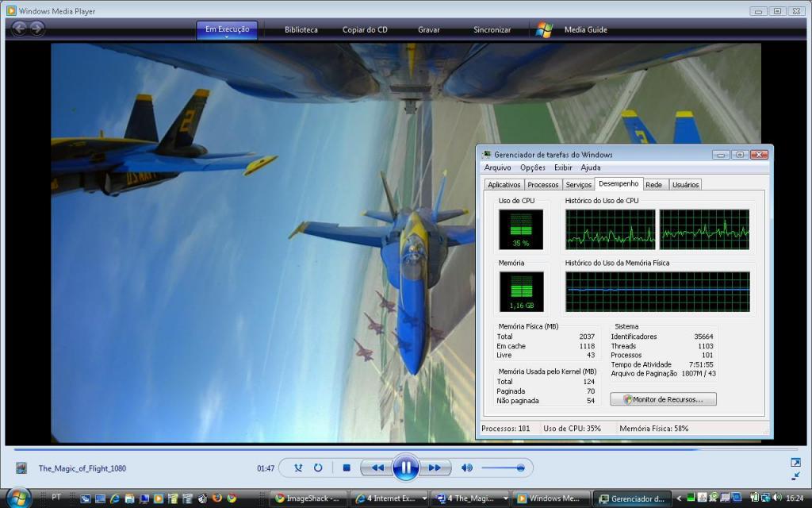Click the Monitor de Recursos button

(x=663, y=399)
